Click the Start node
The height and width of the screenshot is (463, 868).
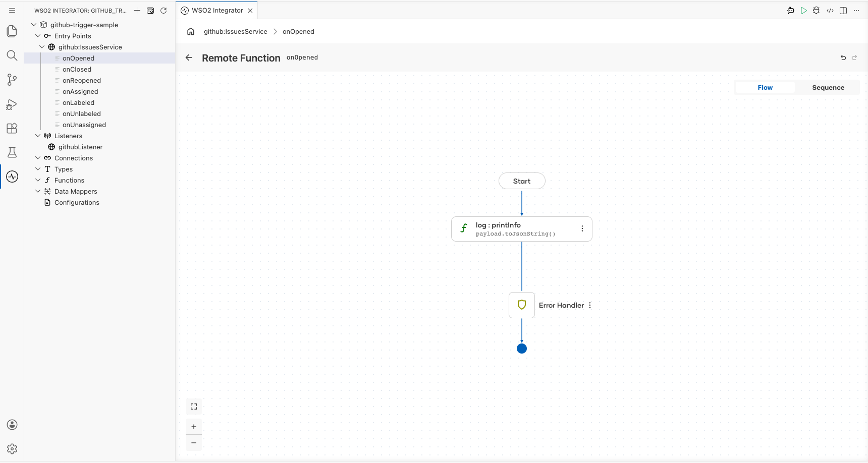pos(522,181)
